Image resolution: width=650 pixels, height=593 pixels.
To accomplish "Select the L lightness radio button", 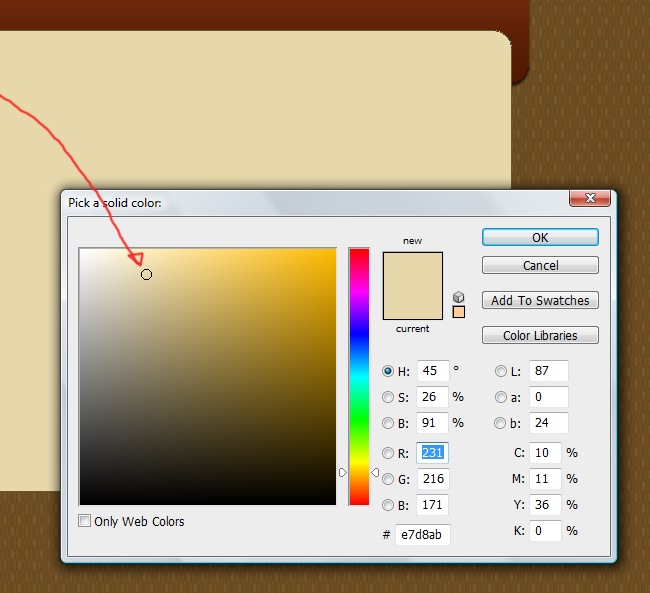I will pos(501,371).
